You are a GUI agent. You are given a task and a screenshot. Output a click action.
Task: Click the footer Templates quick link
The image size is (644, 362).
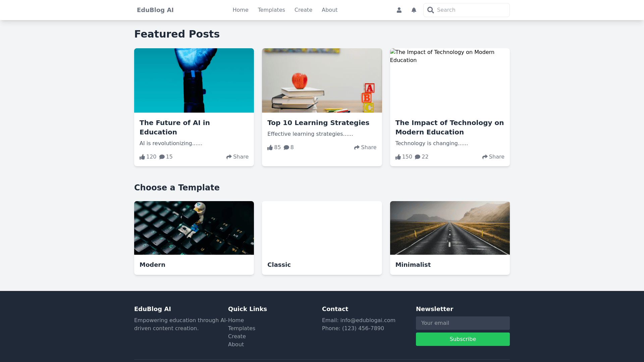click(x=241, y=328)
